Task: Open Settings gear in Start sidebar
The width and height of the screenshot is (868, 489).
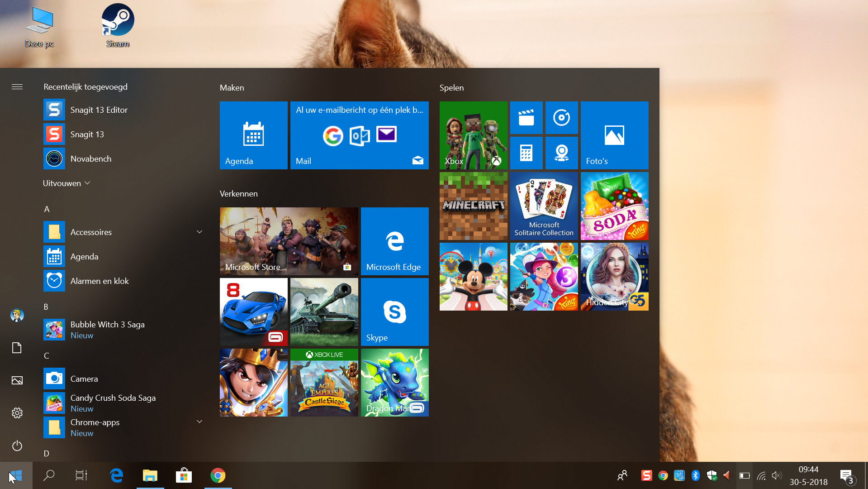Action: click(17, 413)
